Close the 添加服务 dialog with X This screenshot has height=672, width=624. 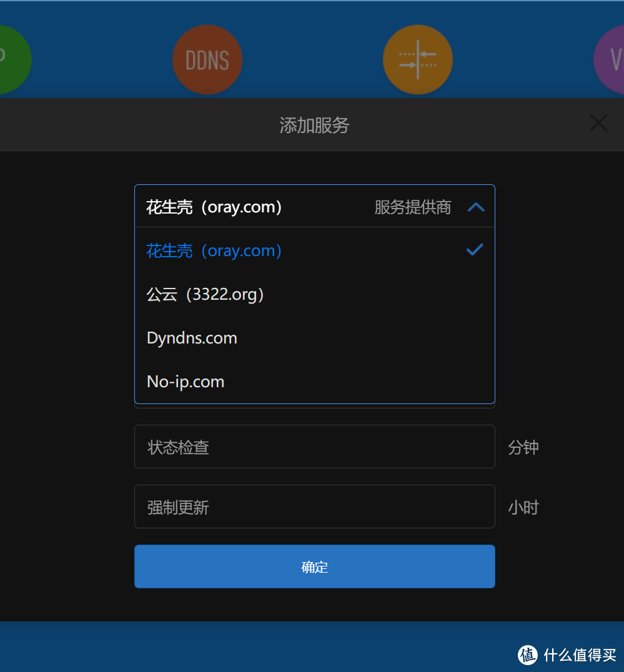[598, 123]
